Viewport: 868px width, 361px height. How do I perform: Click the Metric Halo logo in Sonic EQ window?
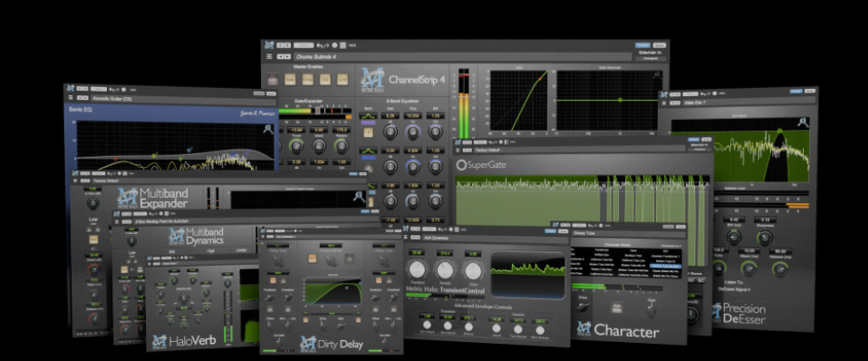[x=72, y=89]
